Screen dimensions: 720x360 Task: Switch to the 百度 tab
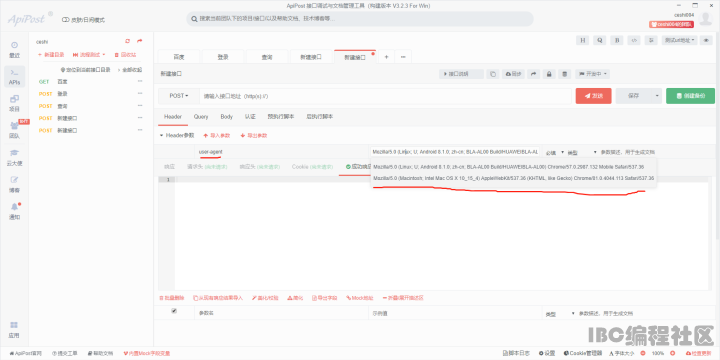pos(179,57)
